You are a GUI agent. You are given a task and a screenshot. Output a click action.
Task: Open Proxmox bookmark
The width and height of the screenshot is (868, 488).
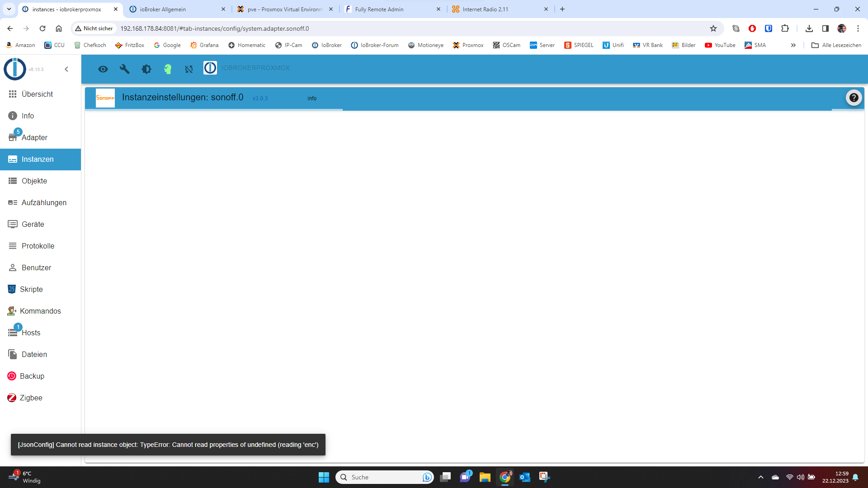tap(468, 45)
